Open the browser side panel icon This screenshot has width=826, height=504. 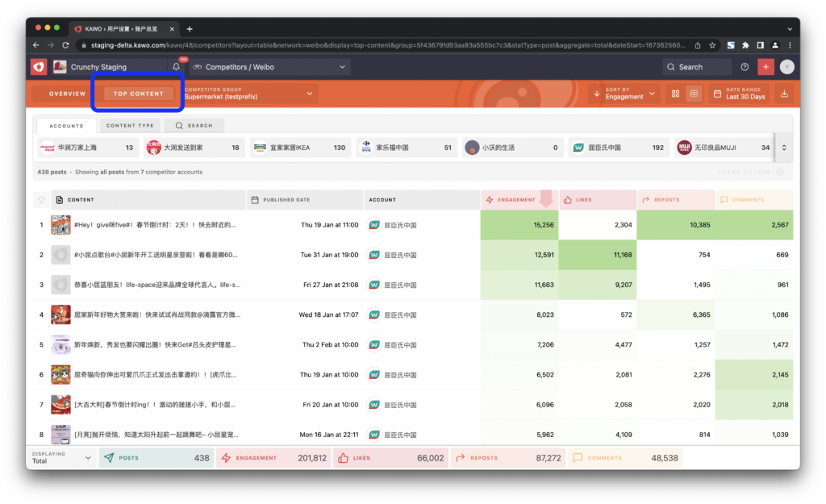(x=760, y=45)
